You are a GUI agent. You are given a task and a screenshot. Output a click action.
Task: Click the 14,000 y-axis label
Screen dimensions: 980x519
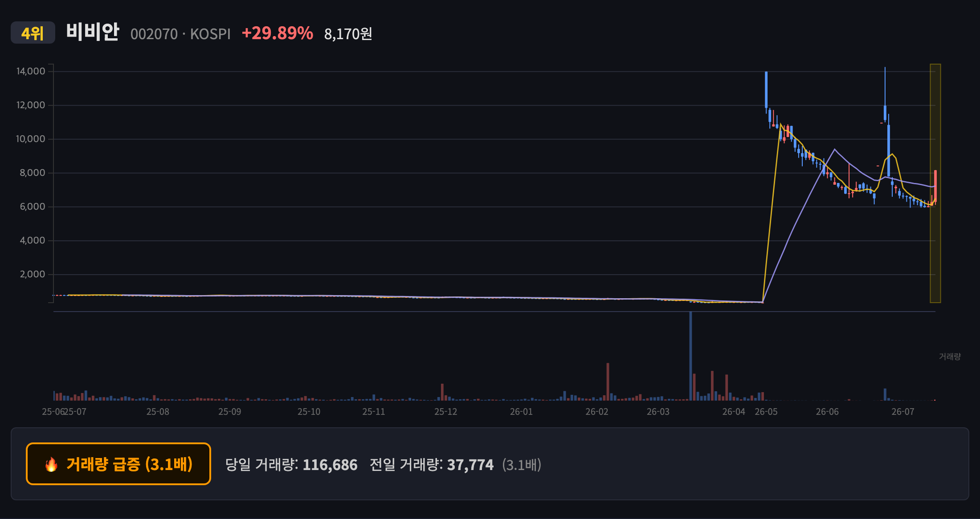tap(31, 71)
